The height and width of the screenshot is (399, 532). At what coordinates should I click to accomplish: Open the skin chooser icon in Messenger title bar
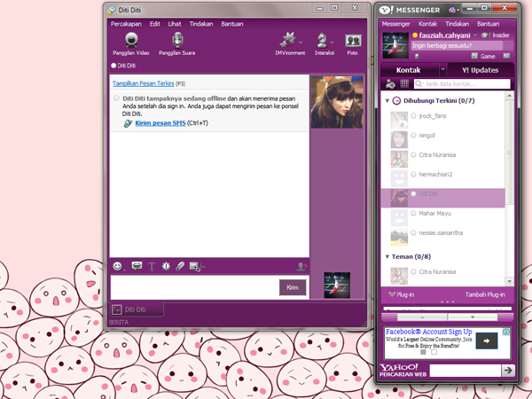[452, 10]
